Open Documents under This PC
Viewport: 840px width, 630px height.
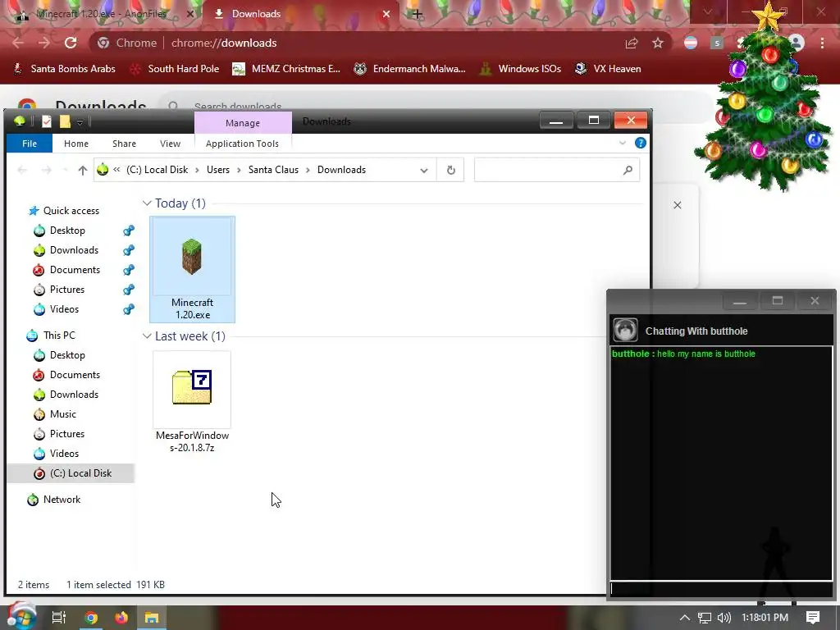tap(75, 375)
